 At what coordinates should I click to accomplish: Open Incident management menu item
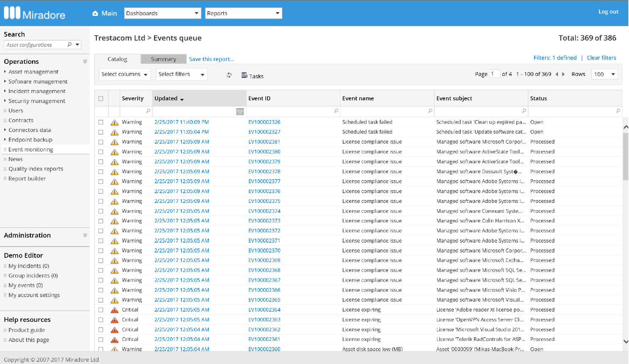(x=37, y=91)
